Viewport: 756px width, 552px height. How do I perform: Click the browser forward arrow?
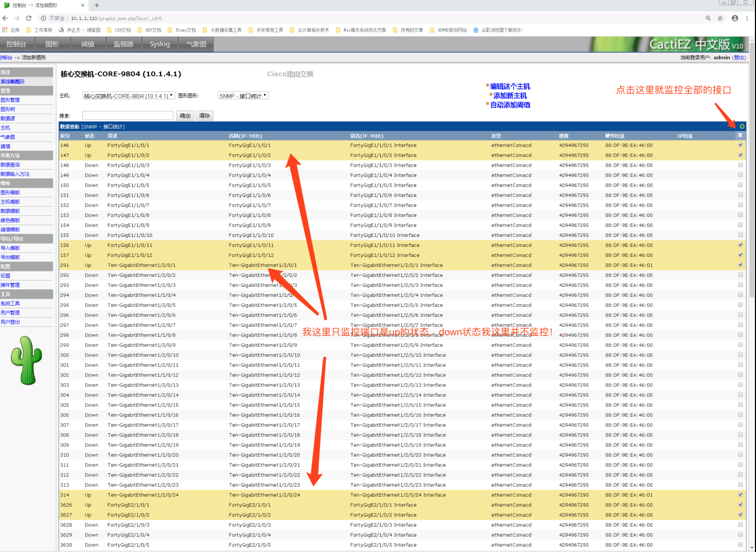(17, 18)
